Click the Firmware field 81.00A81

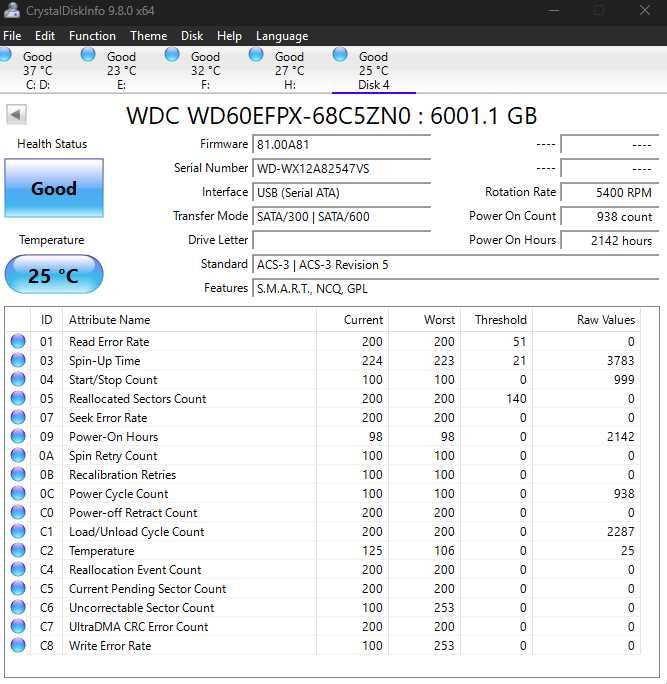342,144
